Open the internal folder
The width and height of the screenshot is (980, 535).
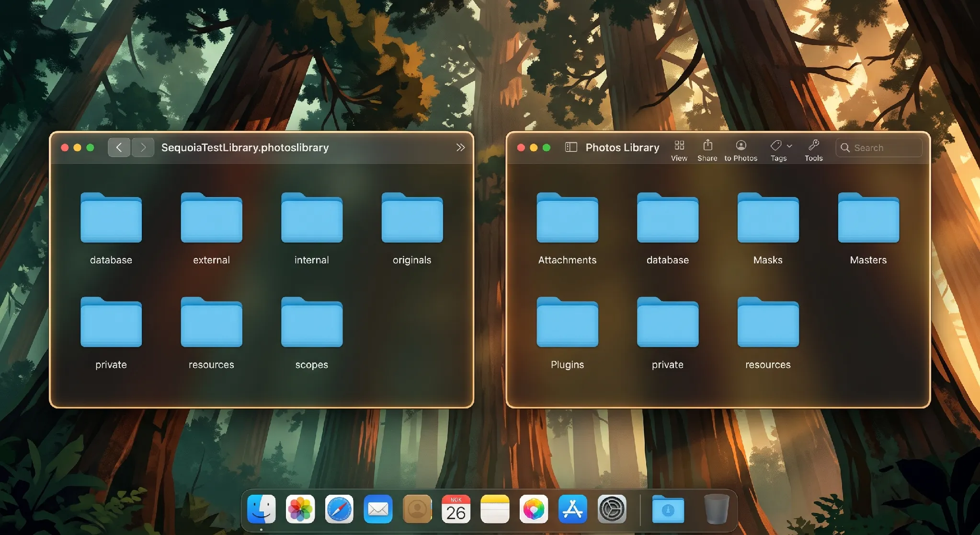(x=312, y=218)
